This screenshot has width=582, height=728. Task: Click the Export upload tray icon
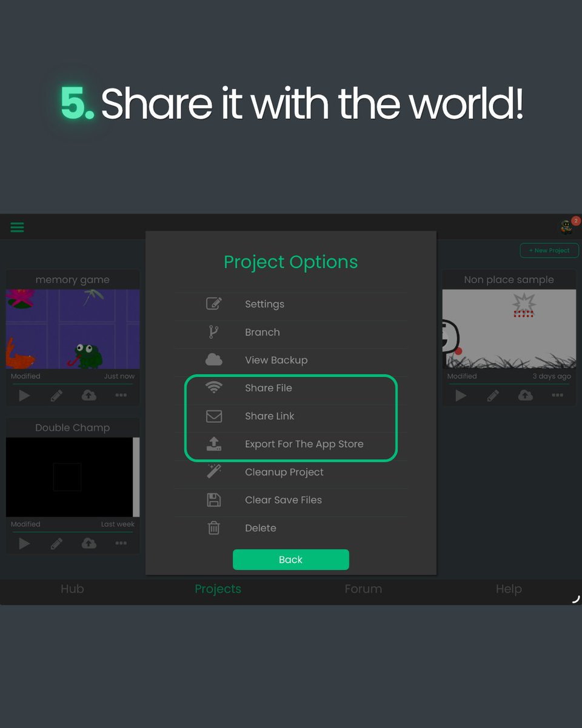pyautogui.click(x=214, y=443)
